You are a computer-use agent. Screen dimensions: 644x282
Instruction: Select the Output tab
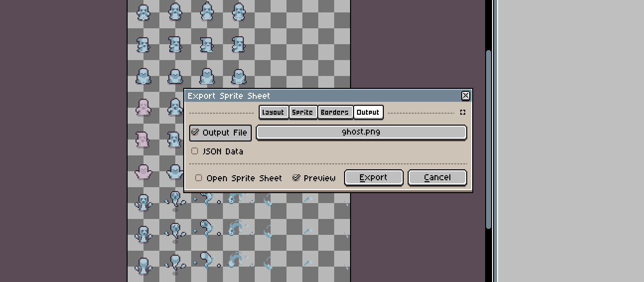pyautogui.click(x=368, y=112)
